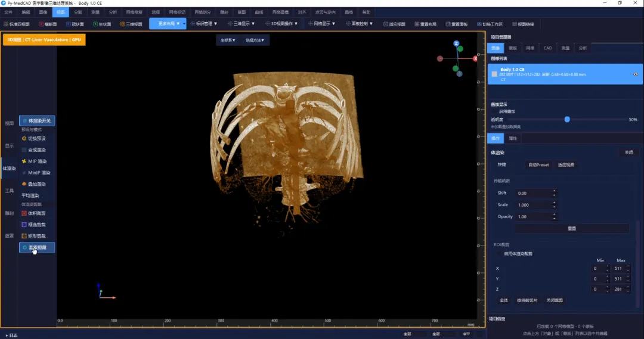
Task: Enable 启用叠加 overlay checkbox
Action: [x=494, y=111]
